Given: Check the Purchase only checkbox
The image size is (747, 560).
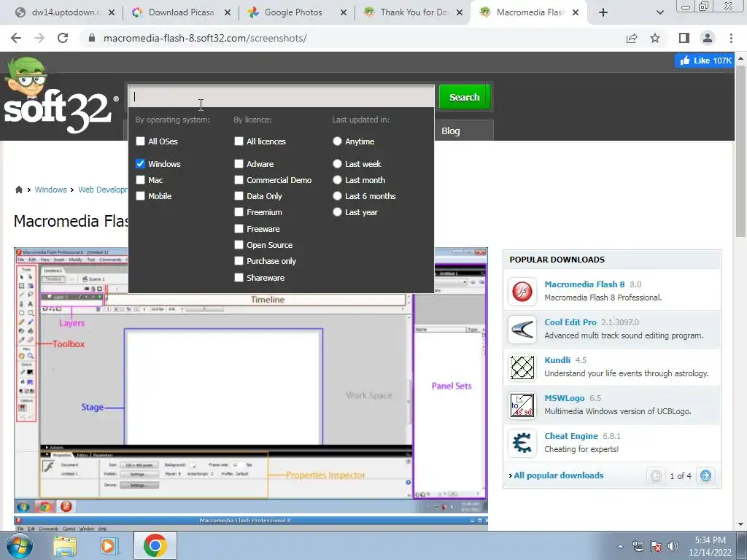Looking at the screenshot, I should click(x=239, y=261).
